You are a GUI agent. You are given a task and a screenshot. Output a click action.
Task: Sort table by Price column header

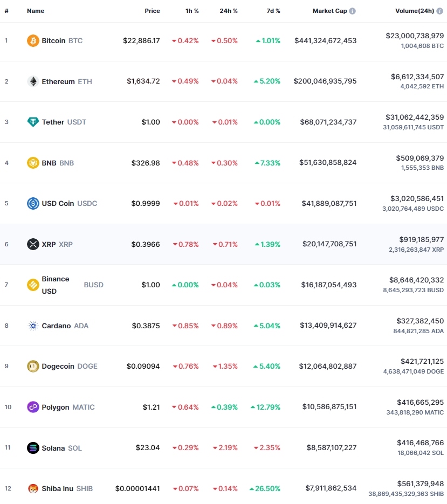[152, 11]
